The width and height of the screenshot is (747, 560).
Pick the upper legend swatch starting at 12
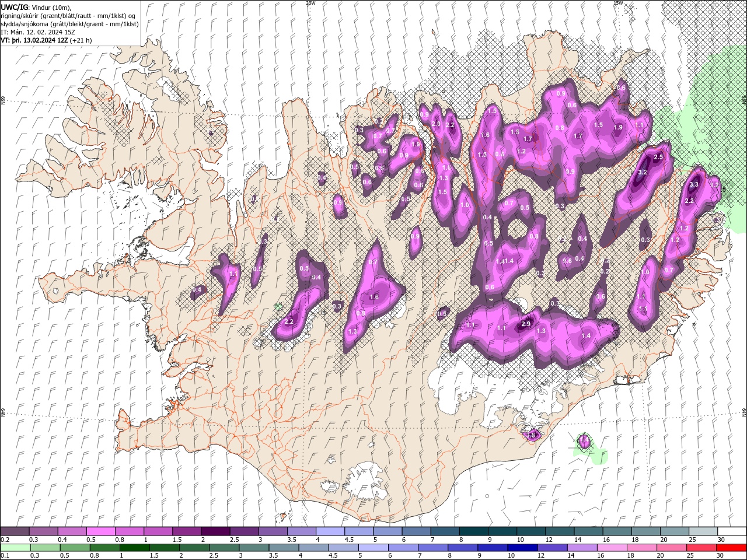point(560,531)
